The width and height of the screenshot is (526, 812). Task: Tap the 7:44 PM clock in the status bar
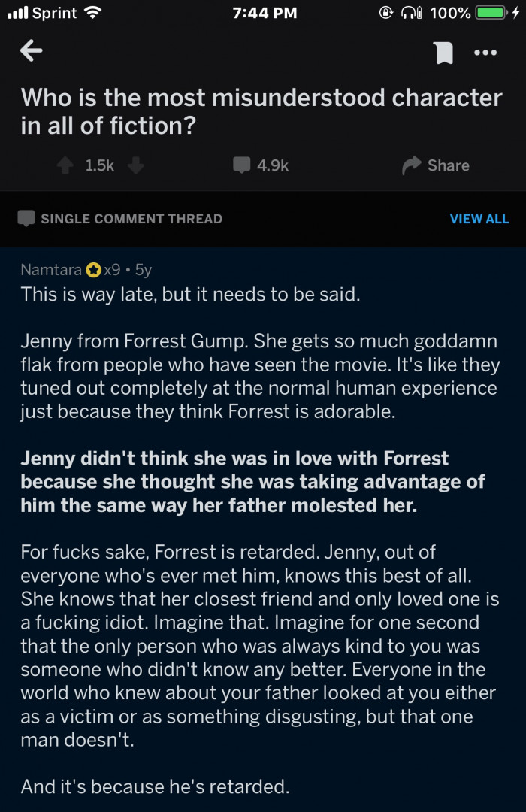click(265, 13)
